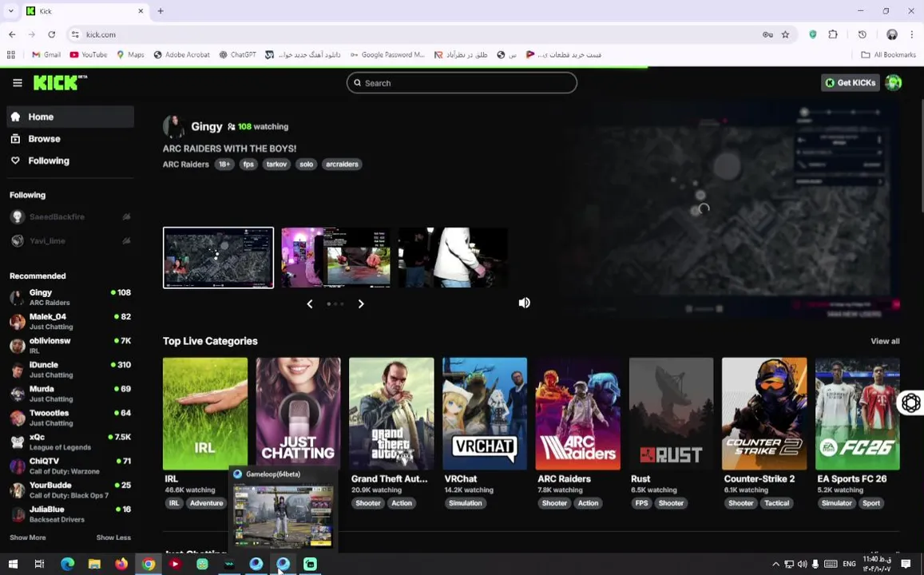Screen dimensions: 924x575
Task: Open File Explorer from taskbar
Action: coord(94,564)
